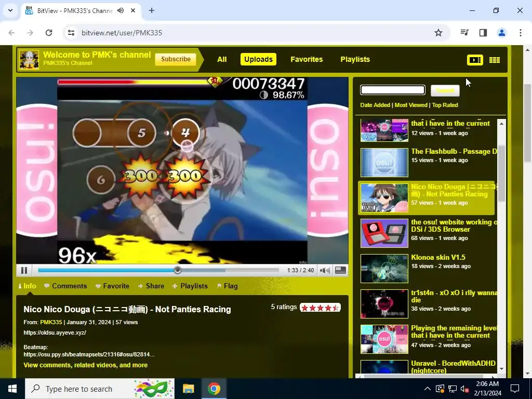Open Chrome media controls icon
Image resolution: width=532 pixels, height=399 pixels.
pyautogui.click(x=464, y=33)
